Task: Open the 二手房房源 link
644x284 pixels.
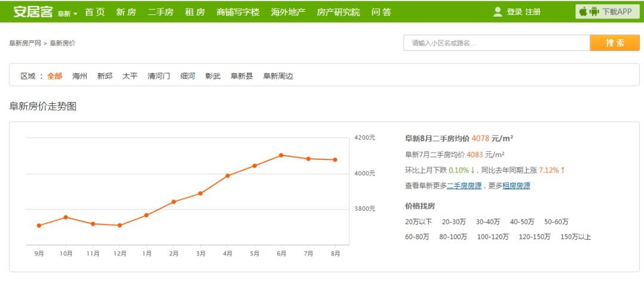Action: click(464, 186)
